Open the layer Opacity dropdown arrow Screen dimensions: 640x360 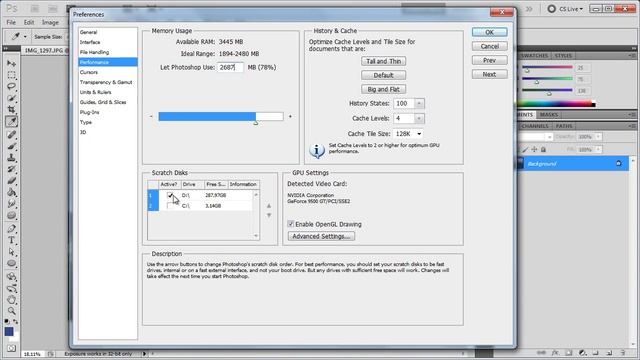pyautogui.click(x=598, y=137)
